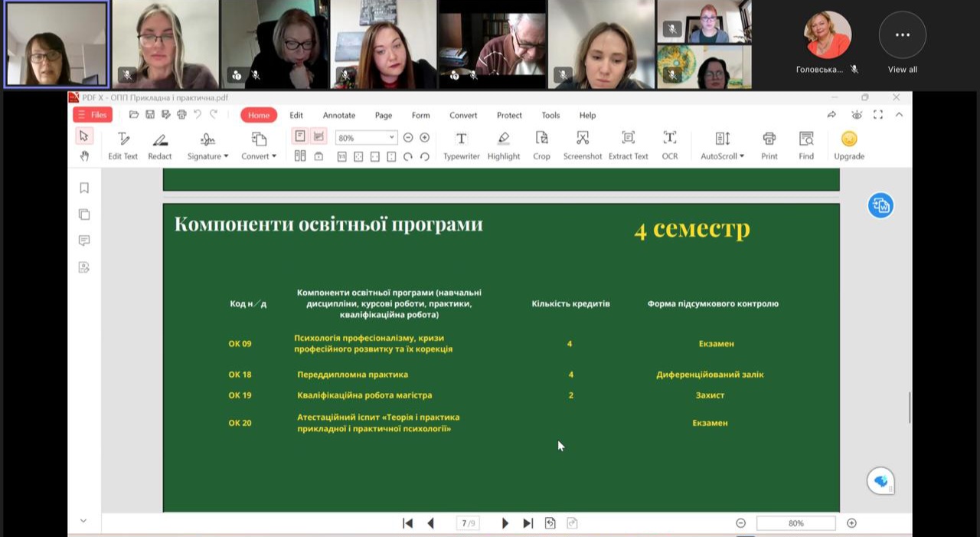Choose the Crop tool

[541, 145]
